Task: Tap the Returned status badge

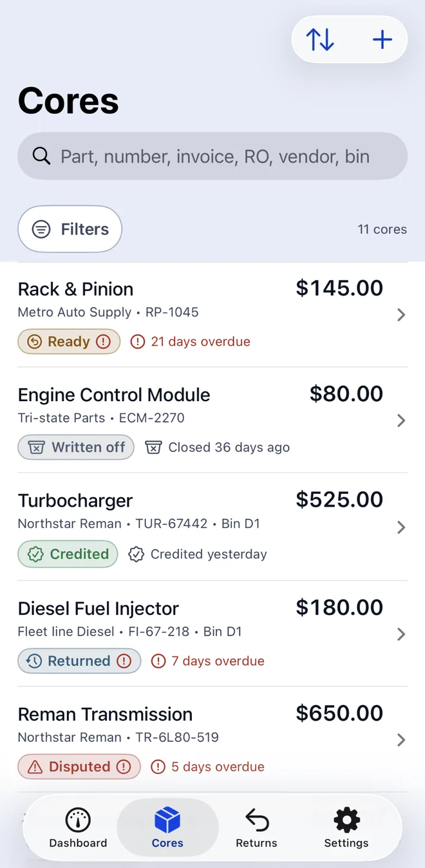Action: pos(79,661)
